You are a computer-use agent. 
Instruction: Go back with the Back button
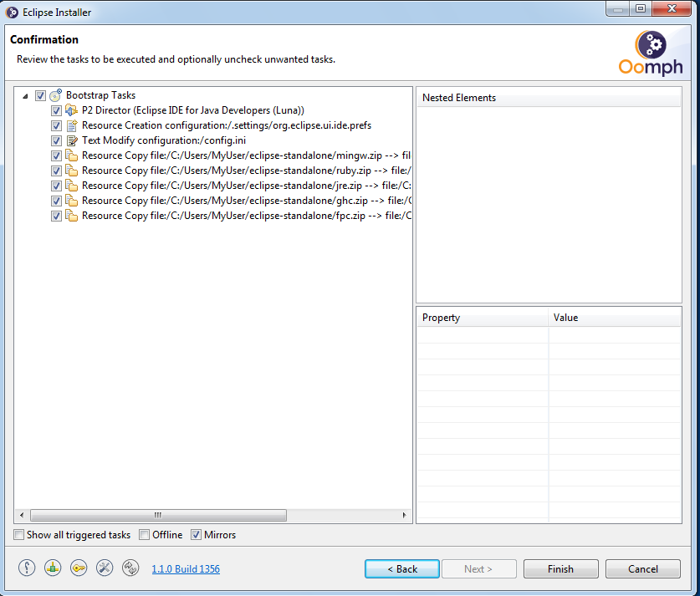point(402,568)
